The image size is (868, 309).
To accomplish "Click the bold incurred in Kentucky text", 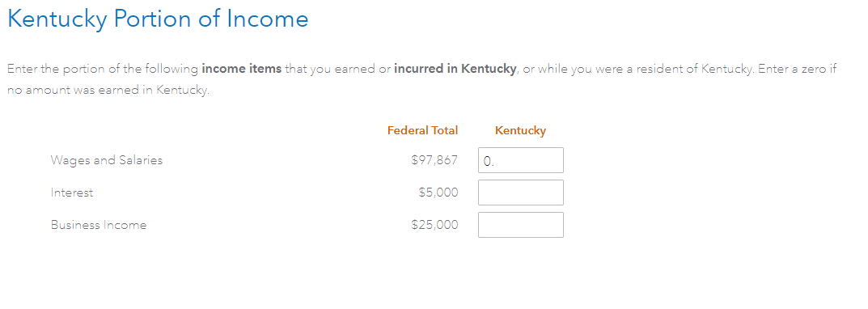I will (455, 70).
